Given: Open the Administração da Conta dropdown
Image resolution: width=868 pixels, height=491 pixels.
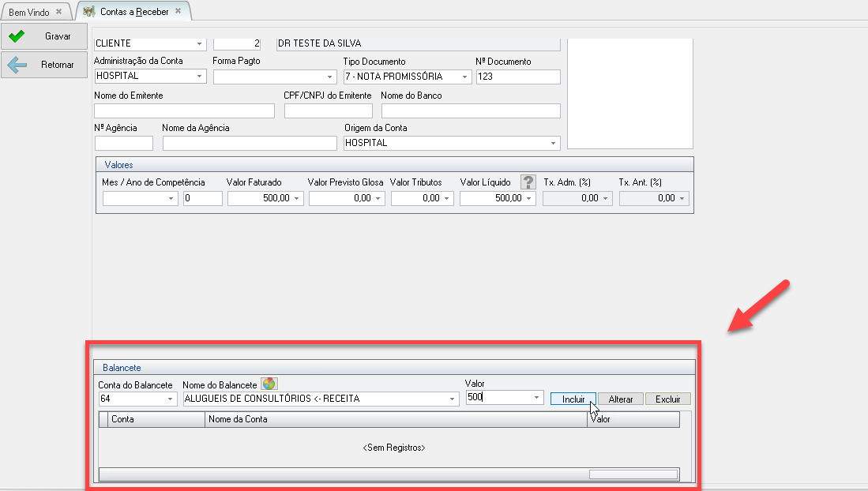Looking at the screenshot, I should (199, 77).
